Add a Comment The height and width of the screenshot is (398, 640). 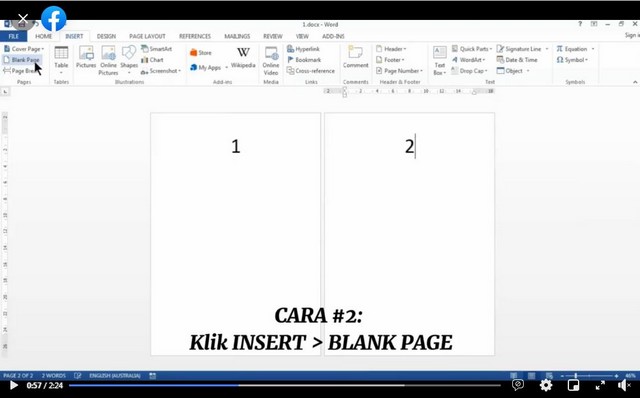click(356, 57)
